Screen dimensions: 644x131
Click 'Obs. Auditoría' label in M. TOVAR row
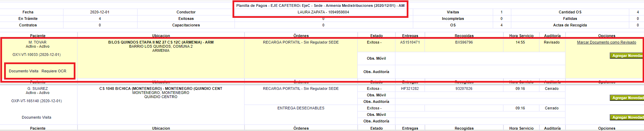376,72
